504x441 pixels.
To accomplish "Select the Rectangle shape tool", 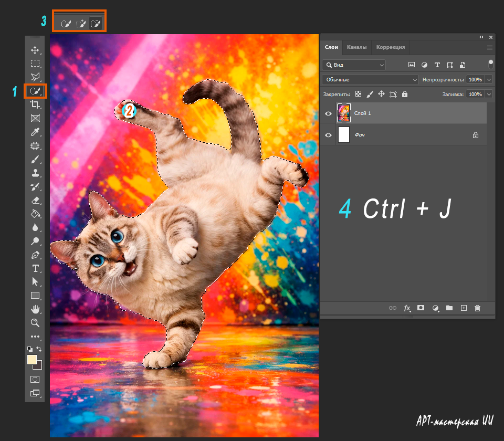I will (x=35, y=296).
